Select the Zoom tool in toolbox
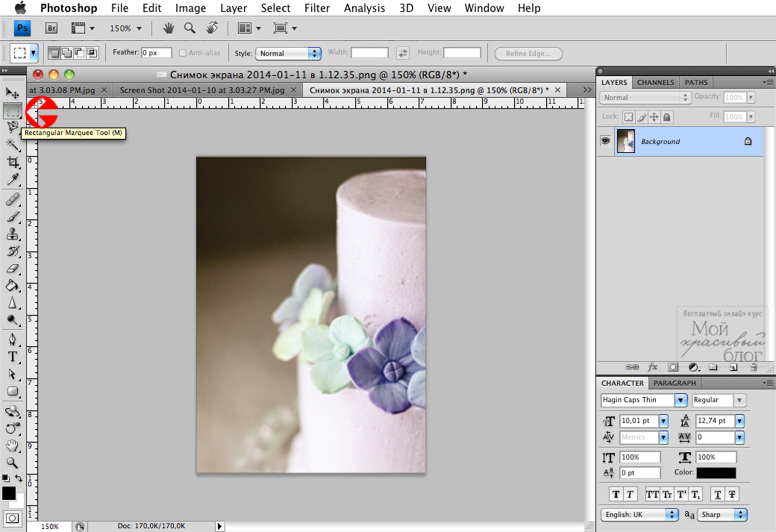 tap(13, 463)
